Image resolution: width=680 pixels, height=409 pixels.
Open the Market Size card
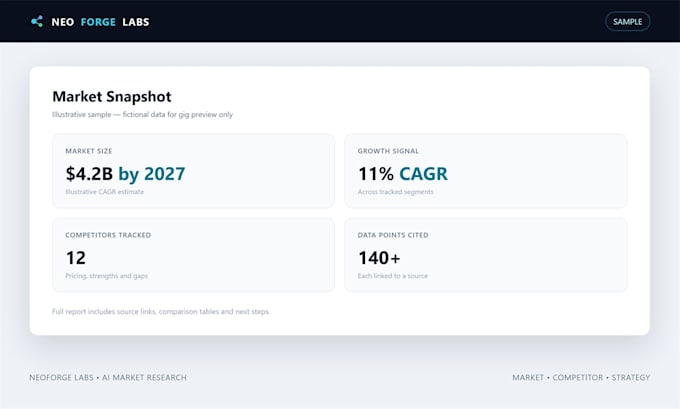[x=193, y=171]
